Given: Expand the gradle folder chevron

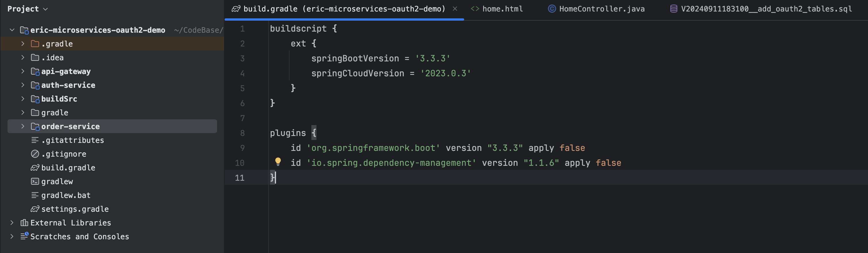Looking at the screenshot, I should pos(23,113).
